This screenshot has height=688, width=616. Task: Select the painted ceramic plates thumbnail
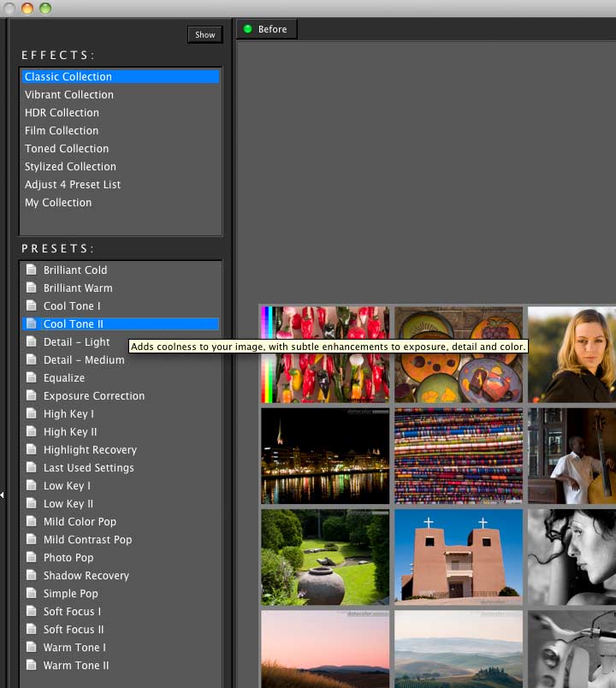coord(459,354)
